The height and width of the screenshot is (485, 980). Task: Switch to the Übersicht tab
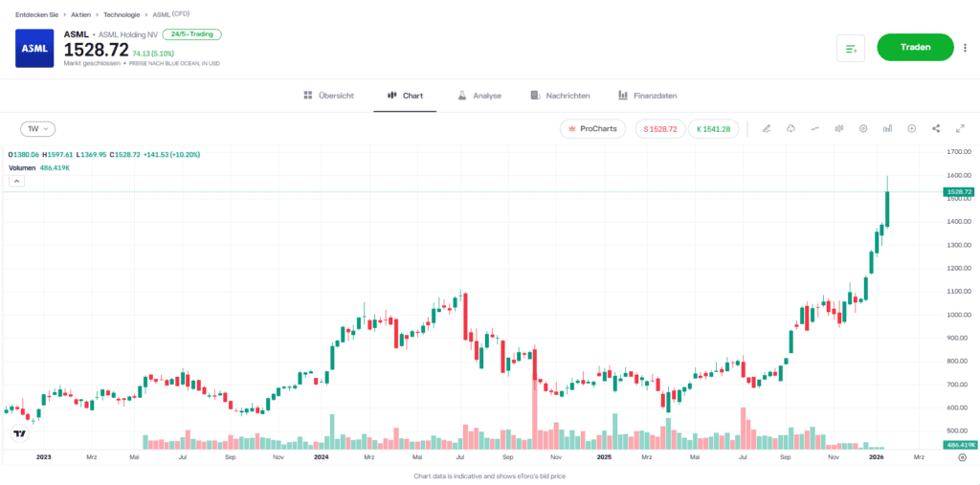(328, 96)
